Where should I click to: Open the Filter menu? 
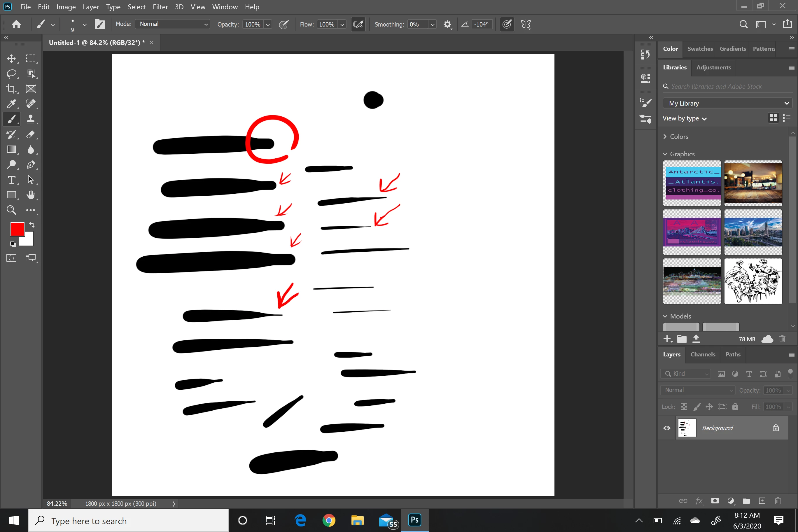160,7
